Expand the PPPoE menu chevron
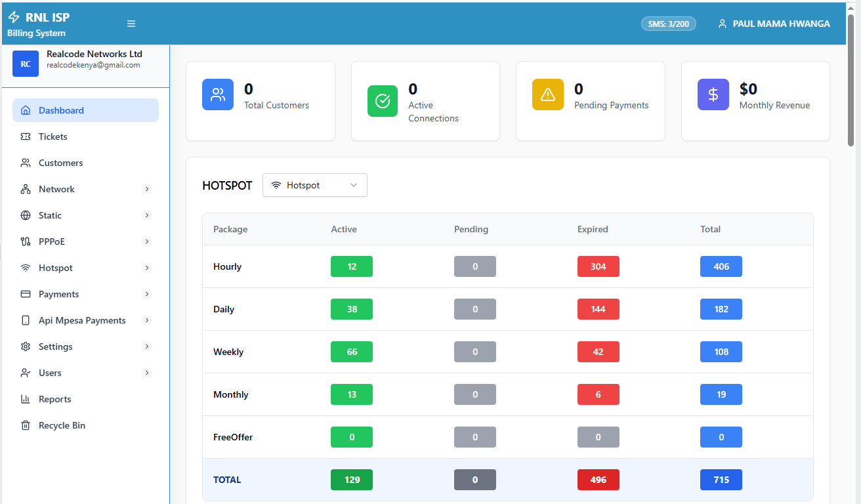This screenshot has height=504, width=861. (147, 241)
